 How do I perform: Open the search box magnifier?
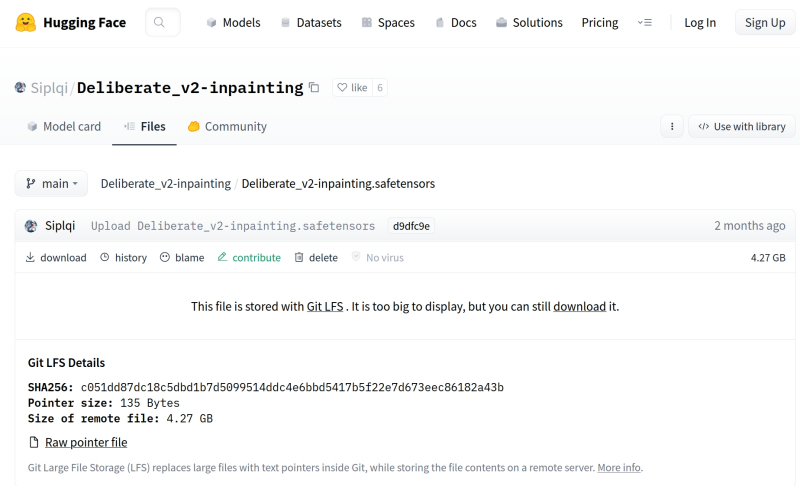[162, 22]
